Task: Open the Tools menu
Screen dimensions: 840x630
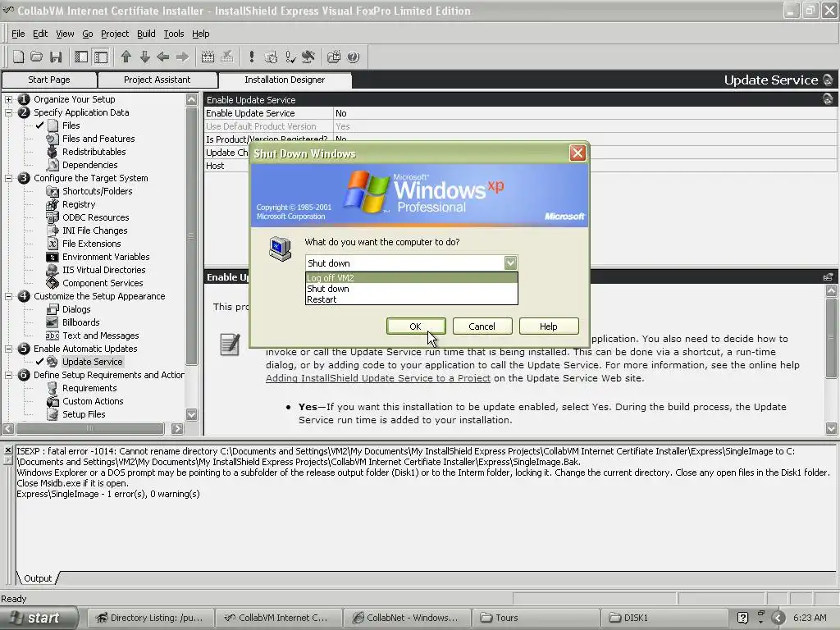Action: coord(174,34)
